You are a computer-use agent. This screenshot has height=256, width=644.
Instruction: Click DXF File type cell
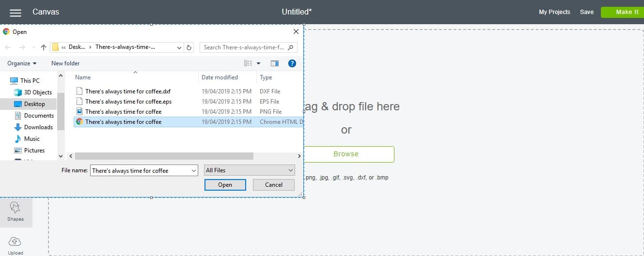(x=270, y=91)
